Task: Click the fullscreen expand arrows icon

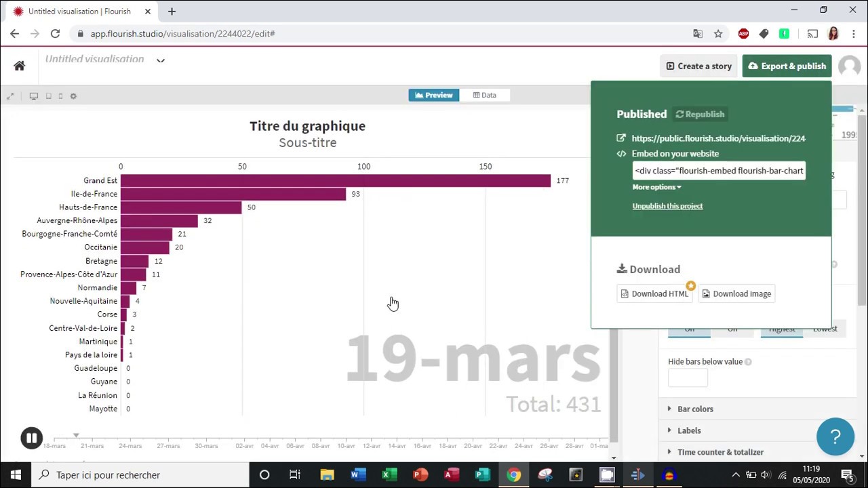Action: pyautogui.click(x=10, y=96)
